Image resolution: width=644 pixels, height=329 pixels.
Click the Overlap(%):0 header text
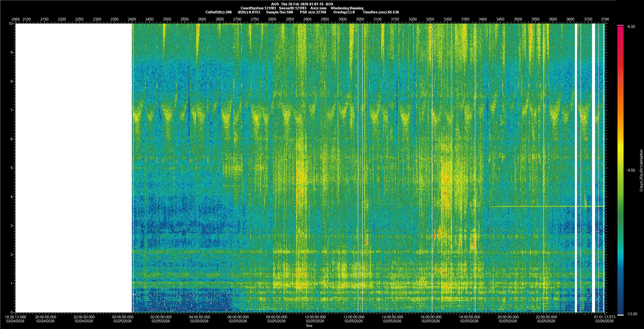[344, 12]
